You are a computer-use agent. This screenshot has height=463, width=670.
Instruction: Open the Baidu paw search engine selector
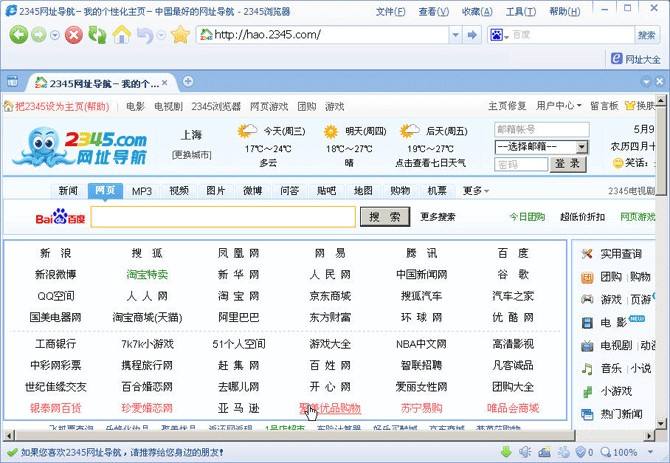(x=499, y=35)
